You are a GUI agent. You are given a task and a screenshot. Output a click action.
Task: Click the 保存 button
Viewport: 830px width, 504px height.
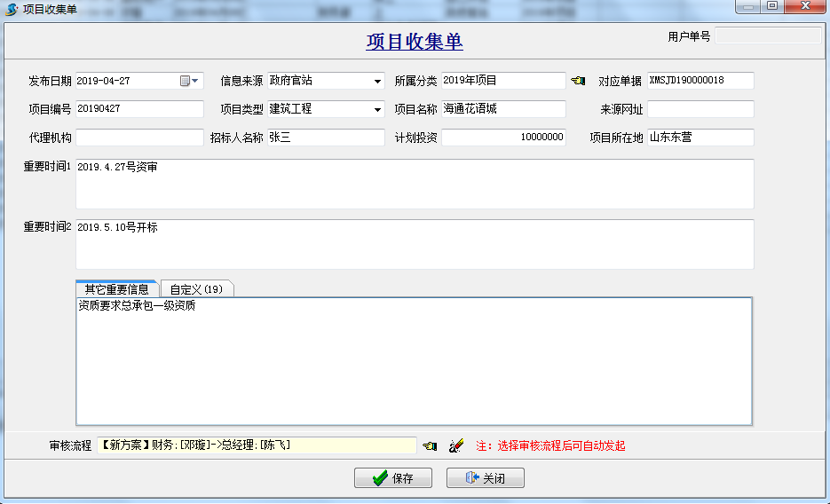tap(392, 478)
